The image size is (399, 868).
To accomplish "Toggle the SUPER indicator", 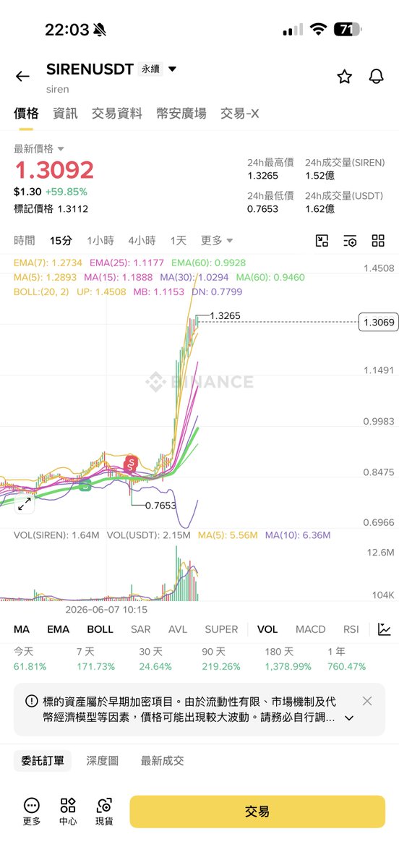I will click(x=221, y=629).
